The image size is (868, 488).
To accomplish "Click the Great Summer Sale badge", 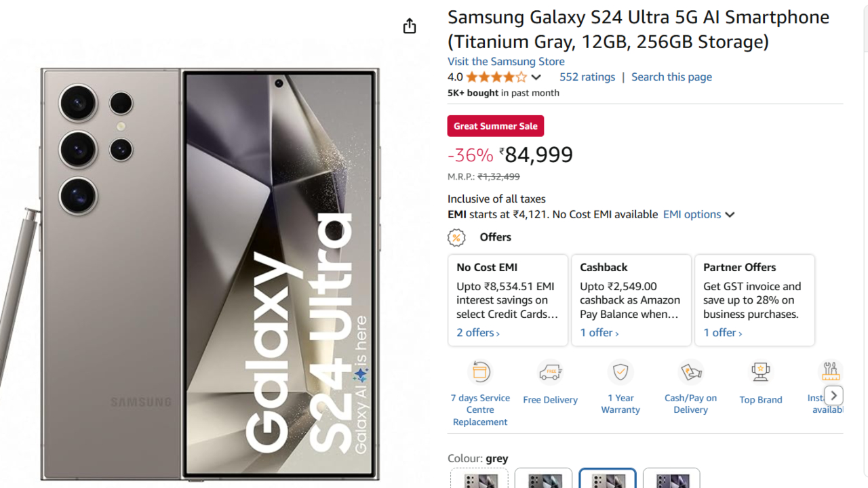I will tap(495, 126).
